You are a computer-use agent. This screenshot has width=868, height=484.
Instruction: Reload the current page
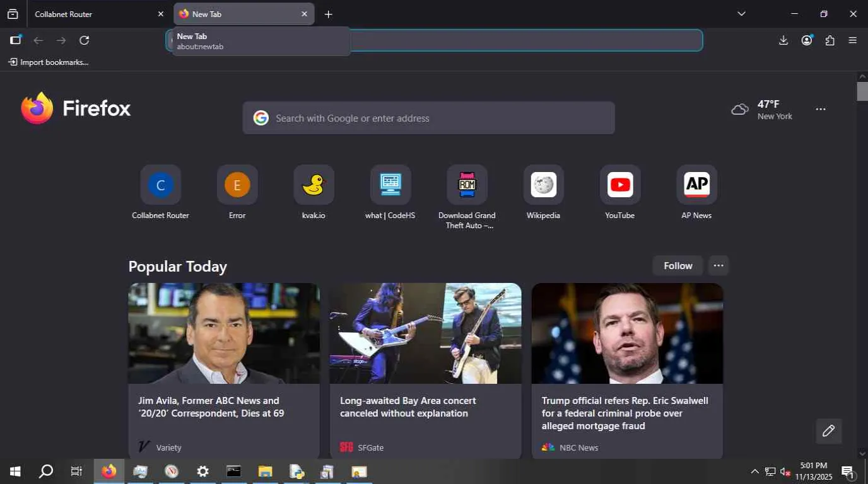click(x=85, y=40)
